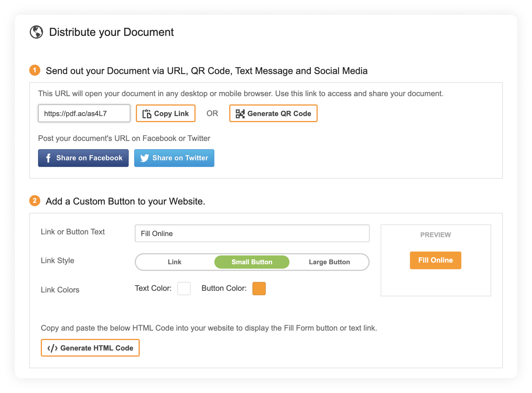Generate the HTML embed code
The image size is (532, 393).
click(90, 348)
